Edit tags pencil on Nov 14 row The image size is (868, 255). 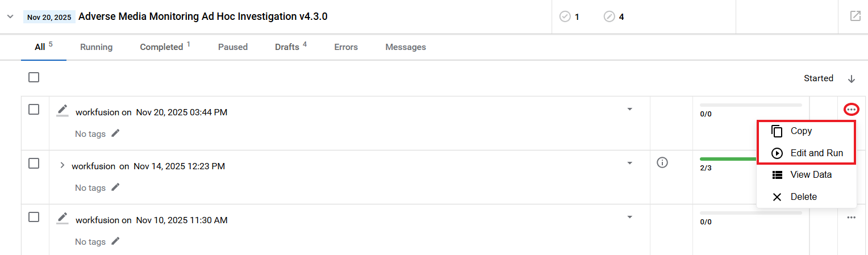pyautogui.click(x=116, y=187)
